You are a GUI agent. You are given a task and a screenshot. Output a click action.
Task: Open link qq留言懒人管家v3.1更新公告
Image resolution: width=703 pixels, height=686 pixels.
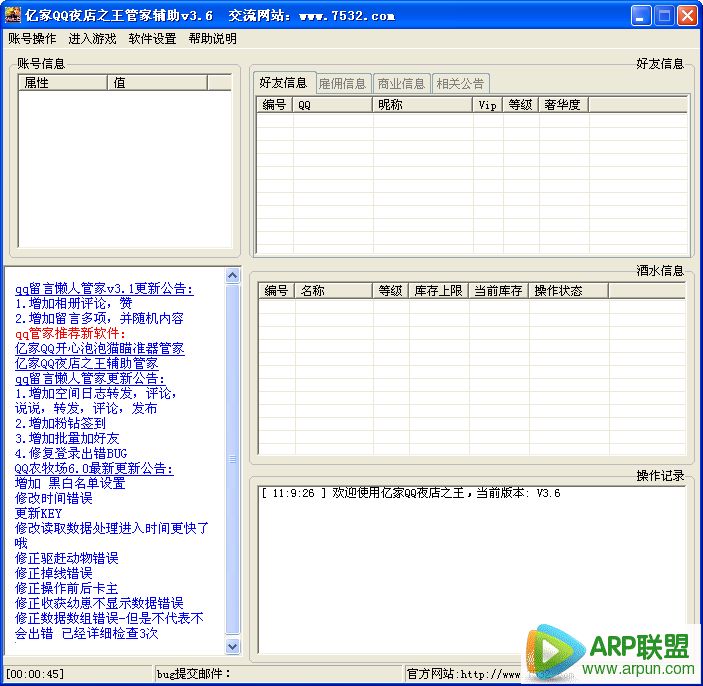pos(104,289)
